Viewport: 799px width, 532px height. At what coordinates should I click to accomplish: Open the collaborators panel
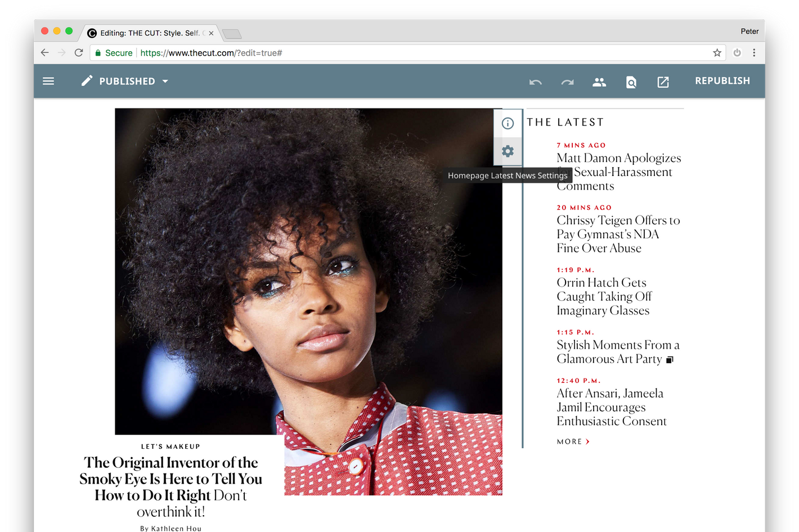(x=599, y=82)
